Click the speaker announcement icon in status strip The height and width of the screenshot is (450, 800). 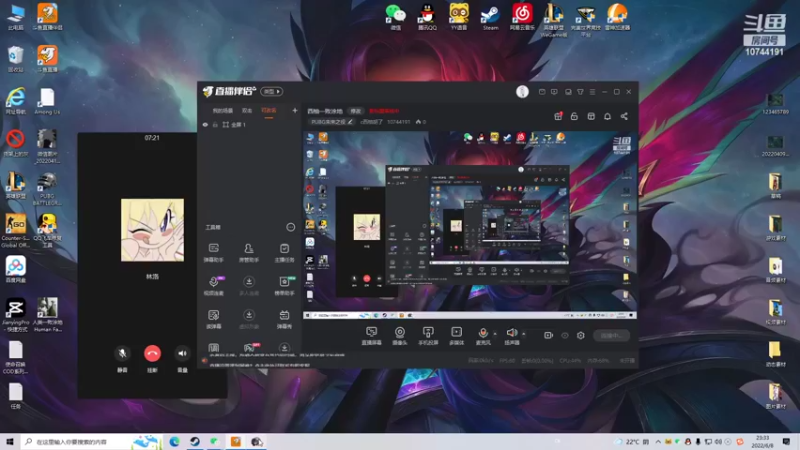[205, 361]
